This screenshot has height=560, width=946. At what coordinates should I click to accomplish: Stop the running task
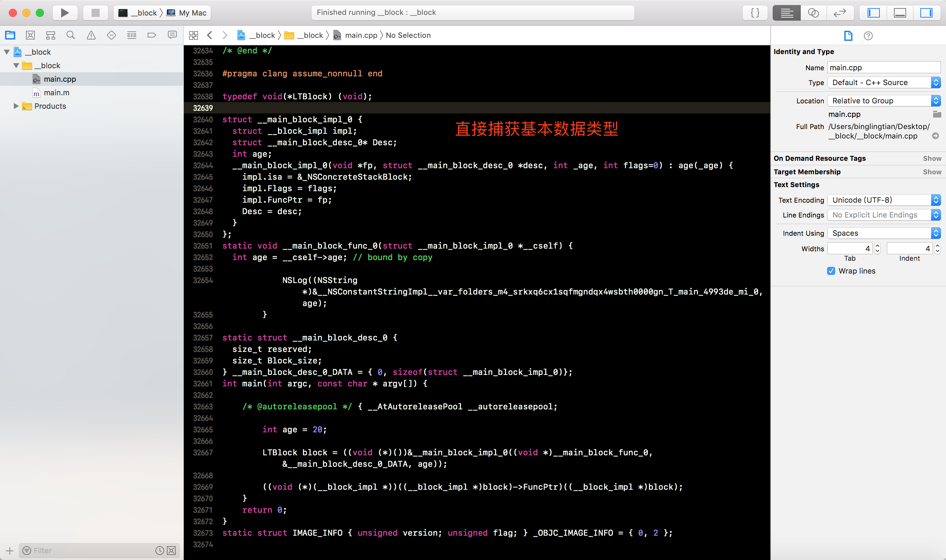coord(96,13)
